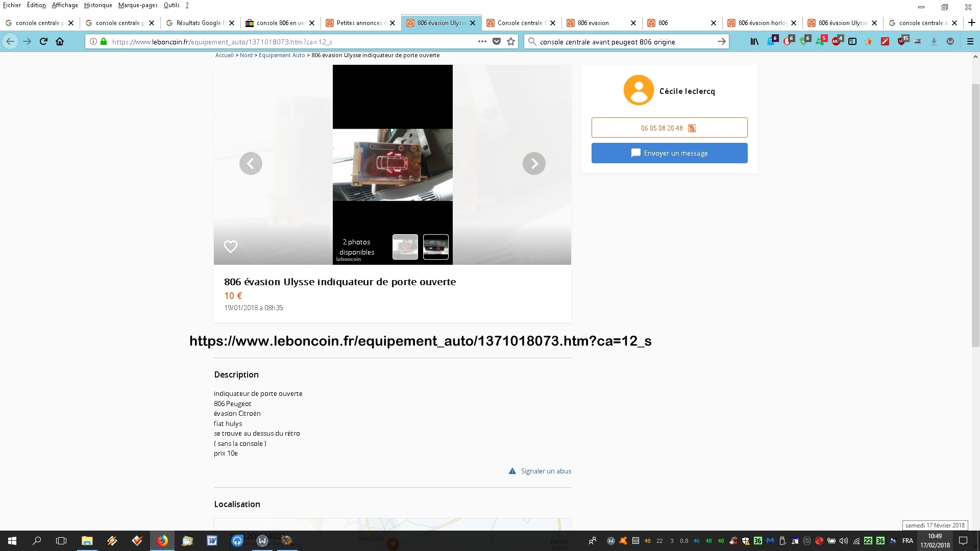Select the first photo thumbnail
980x551 pixels.
click(405, 247)
